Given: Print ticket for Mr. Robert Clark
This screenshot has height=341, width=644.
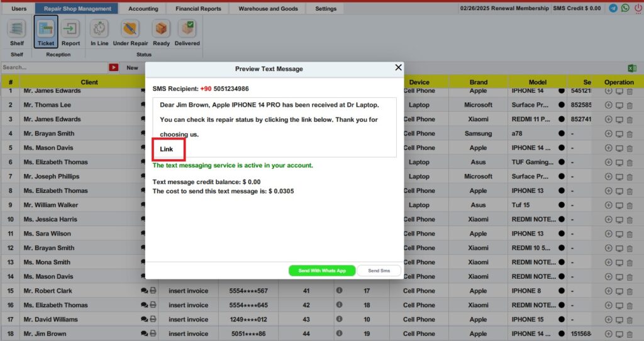Looking at the screenshot, I should coord(153,291).
